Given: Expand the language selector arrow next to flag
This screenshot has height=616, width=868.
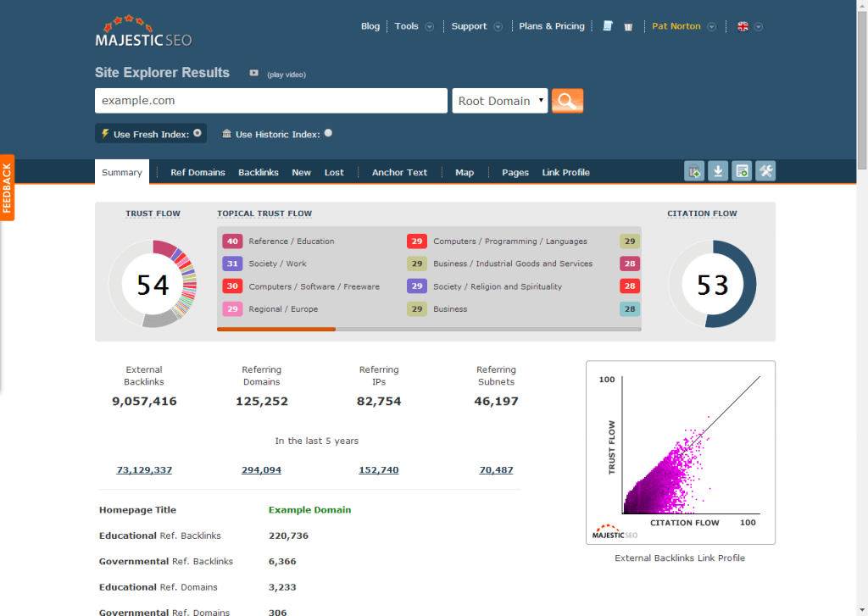Looking at the screenshot, I should pos(759,26).
